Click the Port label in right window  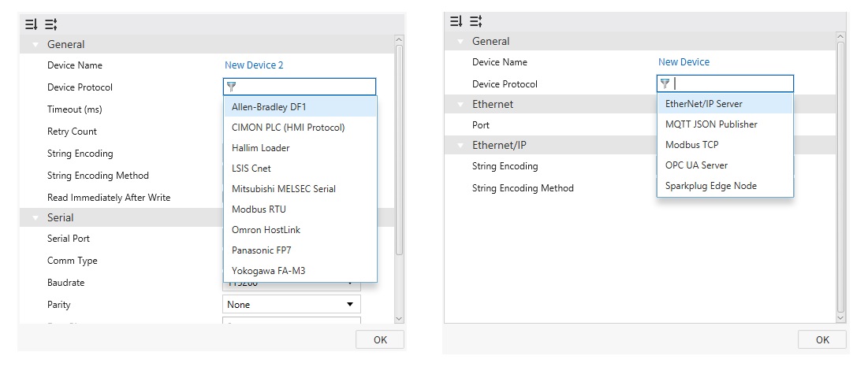click(x=481, y=125)
